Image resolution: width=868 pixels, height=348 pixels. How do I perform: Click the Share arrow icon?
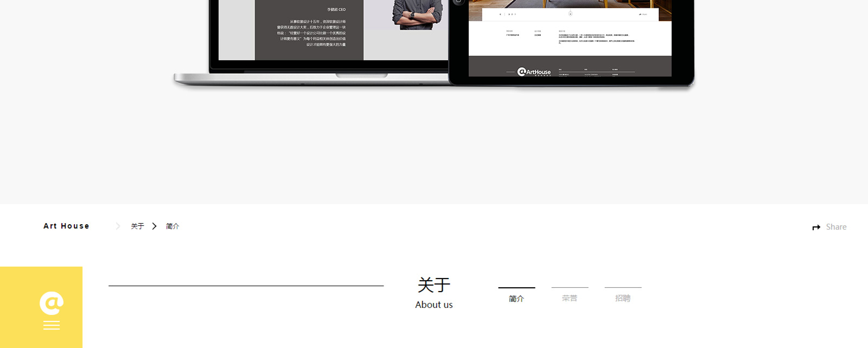816,227
